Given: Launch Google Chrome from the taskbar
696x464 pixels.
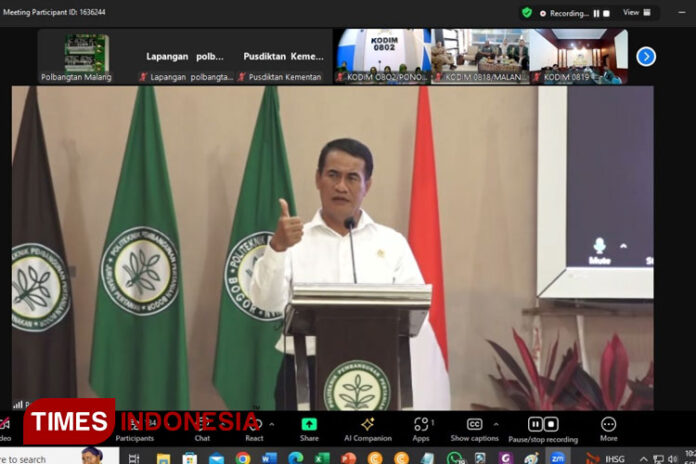Looking at the screenshot, I should click(243, 458).
